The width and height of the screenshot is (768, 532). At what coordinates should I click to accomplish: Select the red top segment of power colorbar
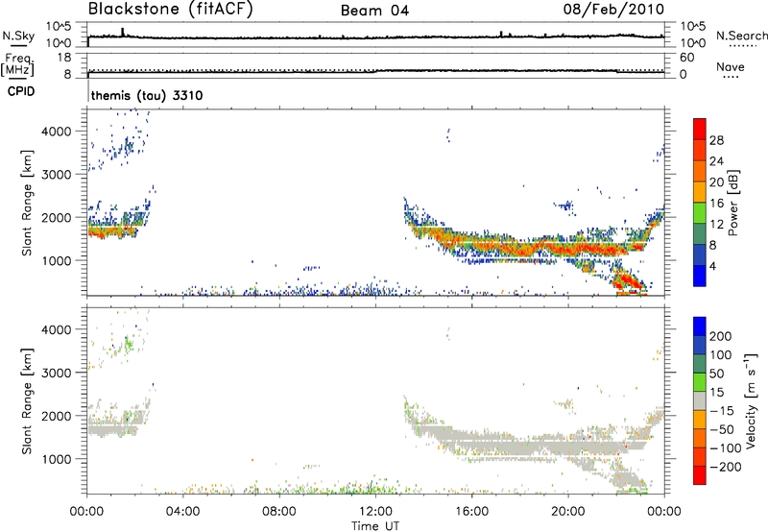click(700, 129)
